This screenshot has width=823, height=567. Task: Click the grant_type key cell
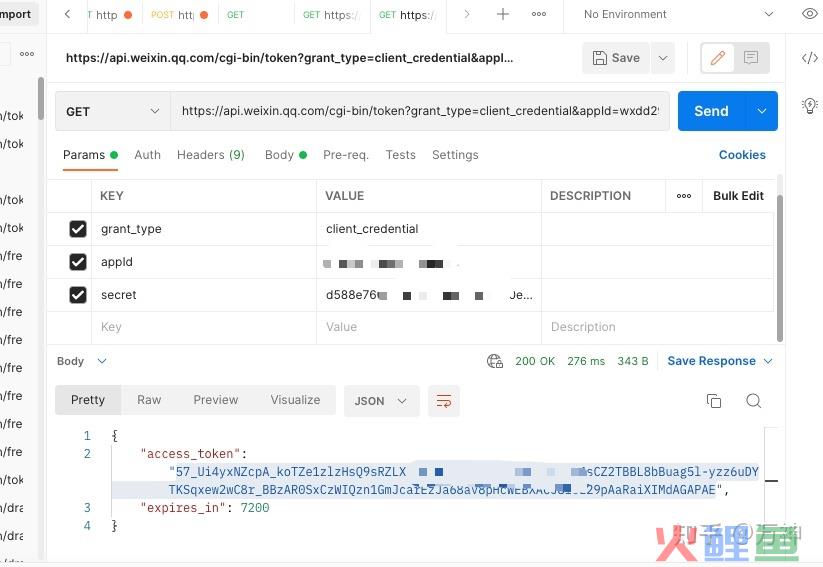point(204,229)
